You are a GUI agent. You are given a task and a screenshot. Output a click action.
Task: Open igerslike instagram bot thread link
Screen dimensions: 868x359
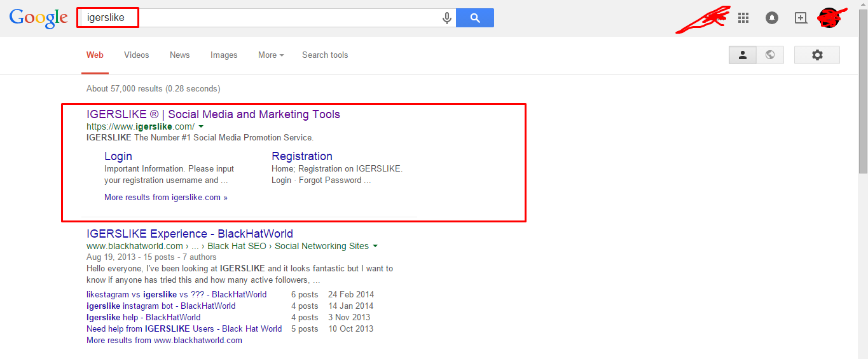click(161, 306)
